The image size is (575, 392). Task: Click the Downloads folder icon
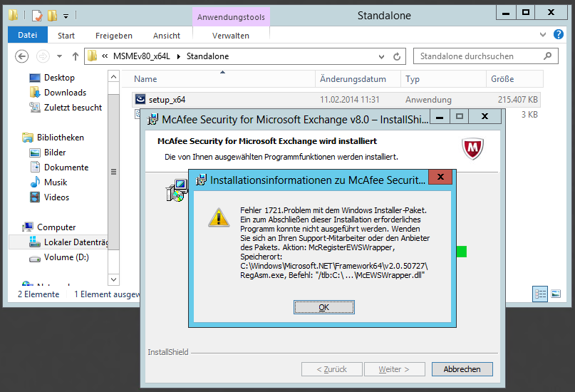tap(35, 93)
